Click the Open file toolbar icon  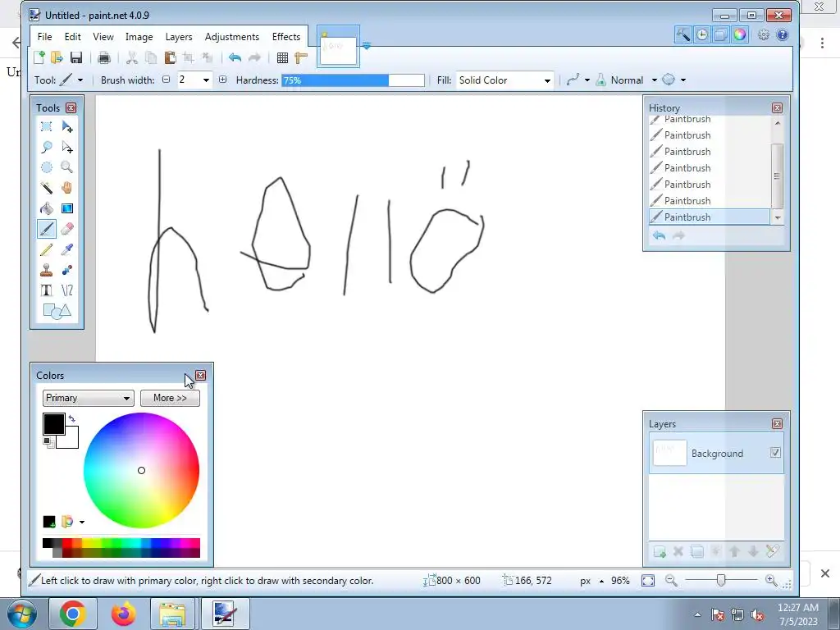(x=57, y=57)
